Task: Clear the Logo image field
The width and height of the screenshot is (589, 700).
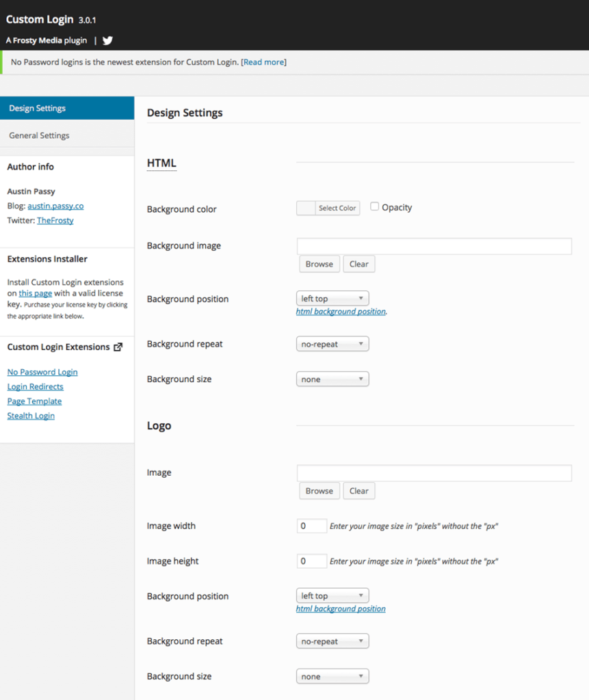Action: point(358,491)
